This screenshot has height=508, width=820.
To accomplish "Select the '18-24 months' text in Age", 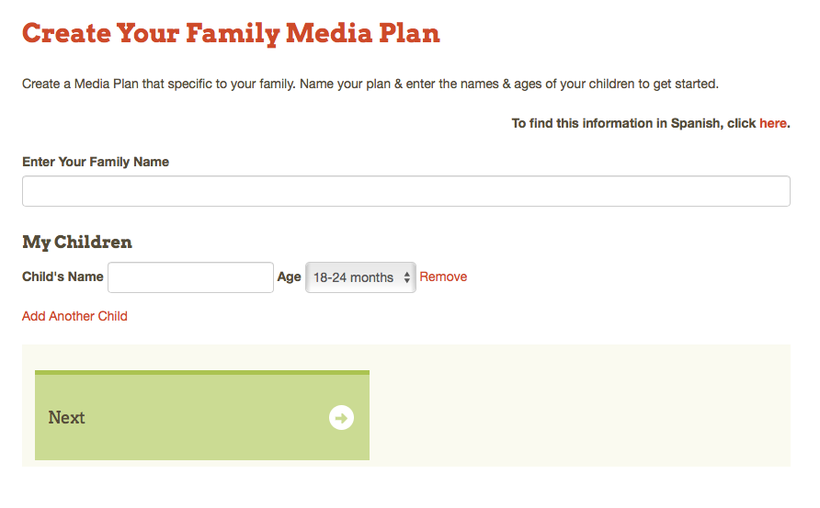I will (353, 277).
